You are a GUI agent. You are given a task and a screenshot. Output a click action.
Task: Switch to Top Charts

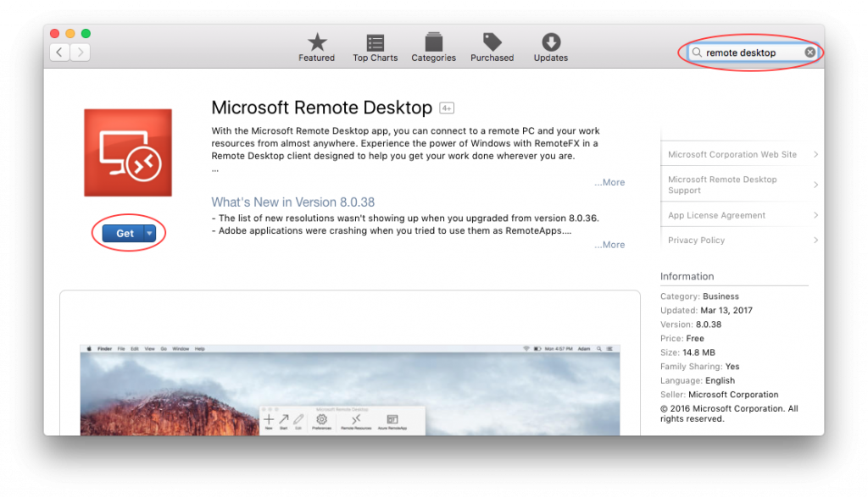coord(376,47)
